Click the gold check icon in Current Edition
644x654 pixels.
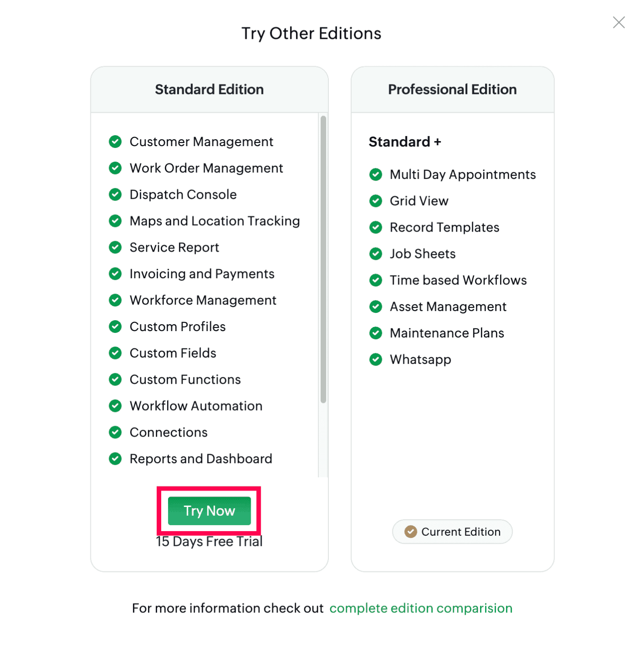411,532
